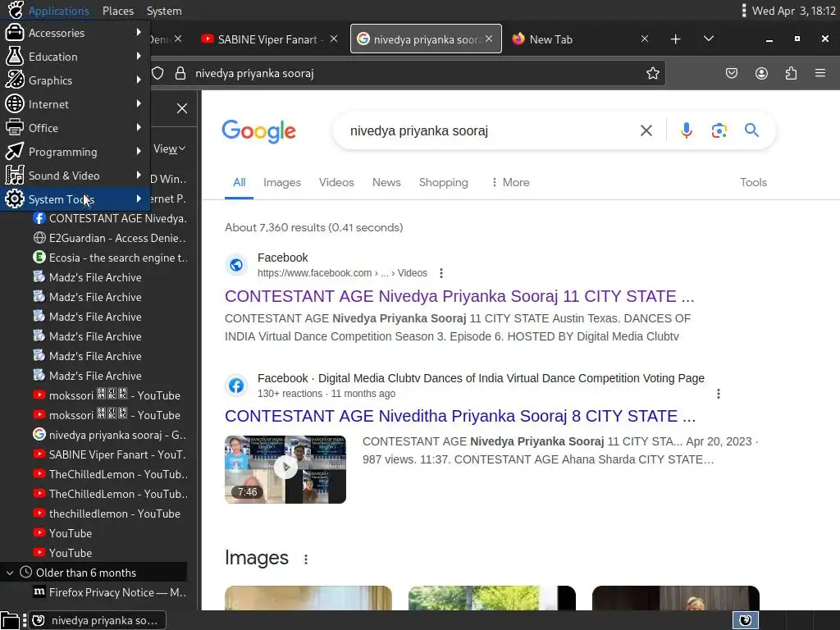Bookmark this page with the star icon
This screenshot has height=630, width=840.
tap(652, 73)
